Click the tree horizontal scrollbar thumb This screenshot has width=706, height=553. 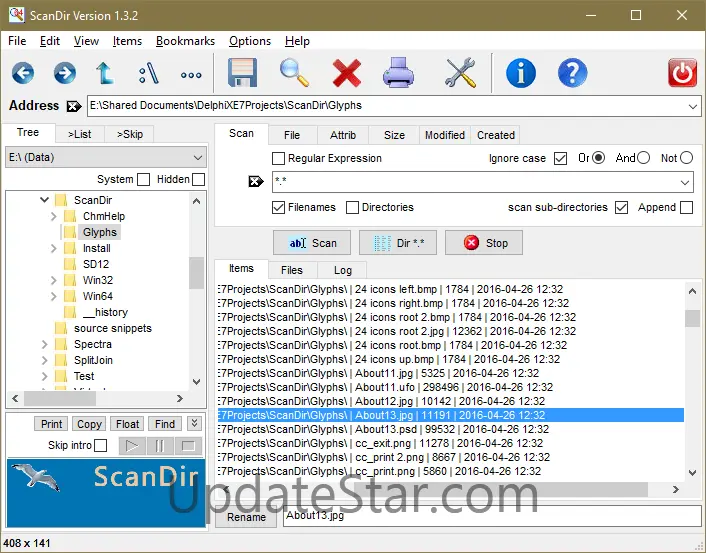[60, 399]
